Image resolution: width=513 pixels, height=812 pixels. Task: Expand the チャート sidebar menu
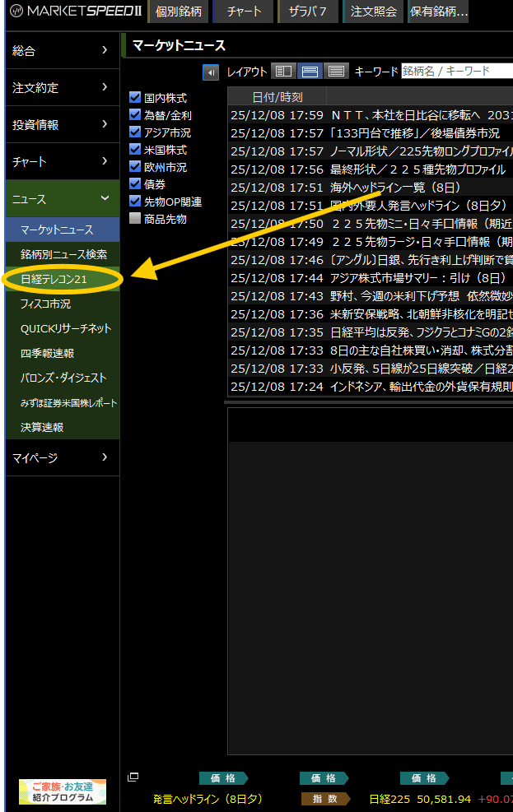(63, 161)
